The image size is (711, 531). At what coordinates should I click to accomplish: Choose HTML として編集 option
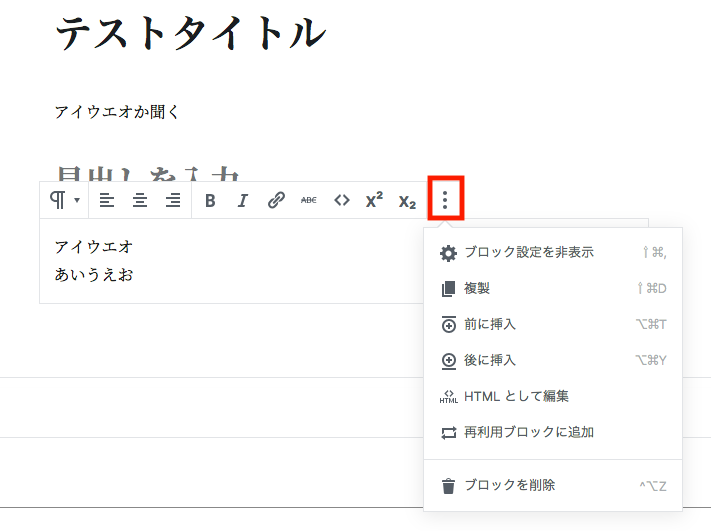(x=516, y=397)
